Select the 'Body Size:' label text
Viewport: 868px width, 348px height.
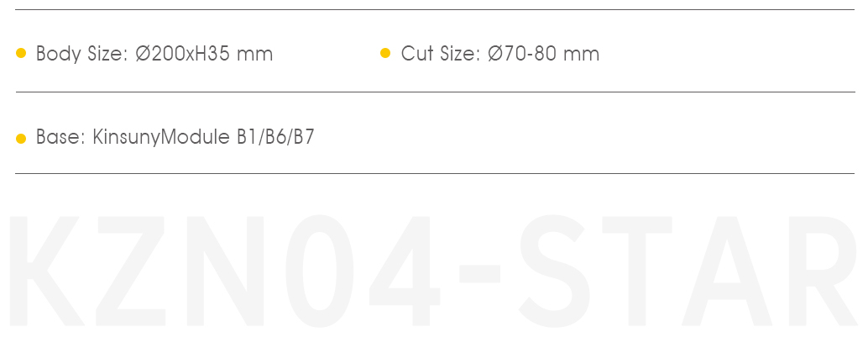coord(82,54)
